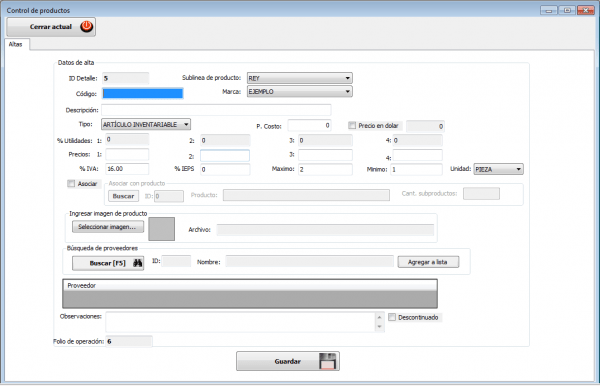
Task: Toggle the Asociar checkbox
Action: coord(71,184)
